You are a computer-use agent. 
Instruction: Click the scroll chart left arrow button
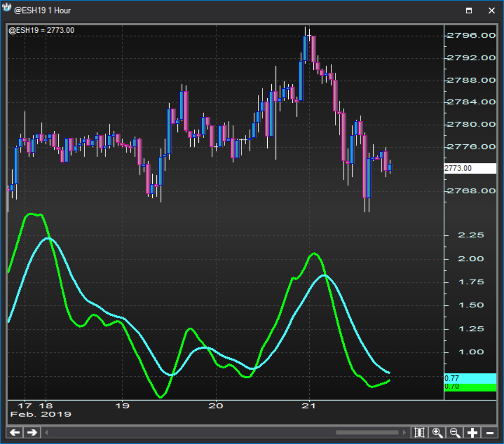(15, 432)
